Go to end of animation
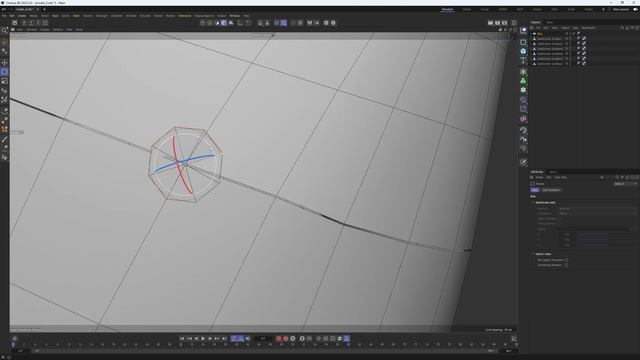 point(224,338)
